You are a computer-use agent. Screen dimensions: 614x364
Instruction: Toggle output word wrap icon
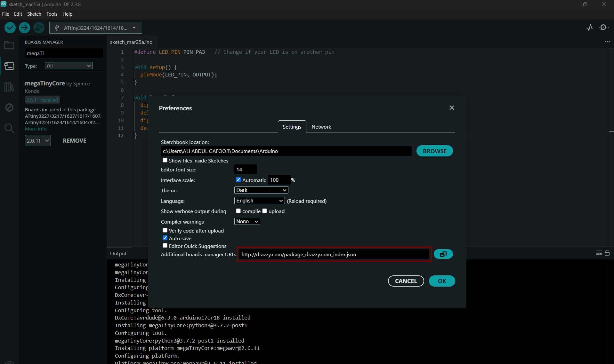(599, 253)
